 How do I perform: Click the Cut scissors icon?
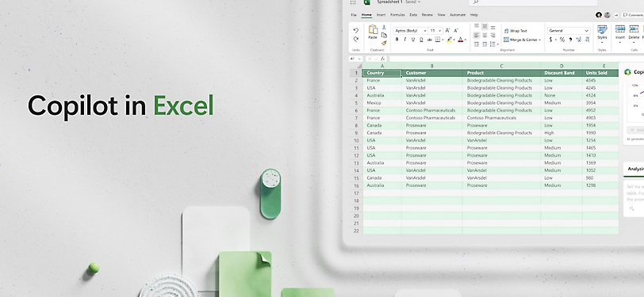pos(384,27)
